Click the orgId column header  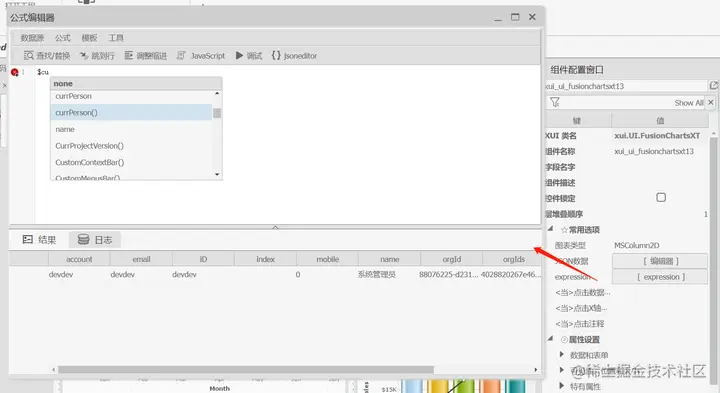[452, 259]
